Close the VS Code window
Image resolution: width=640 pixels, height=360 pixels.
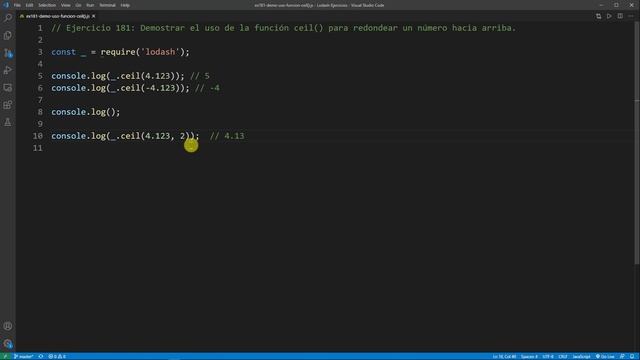pyautogui.click(x=631, y=5)
